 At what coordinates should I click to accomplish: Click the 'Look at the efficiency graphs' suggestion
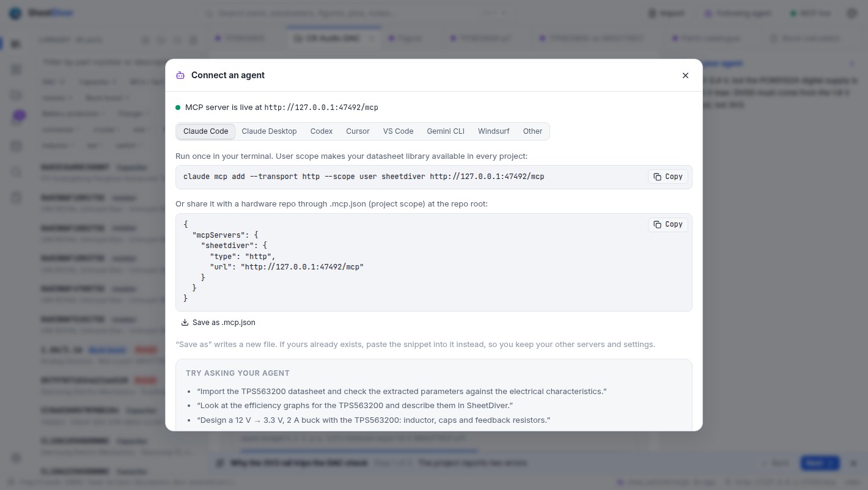[x=355, y=406]
